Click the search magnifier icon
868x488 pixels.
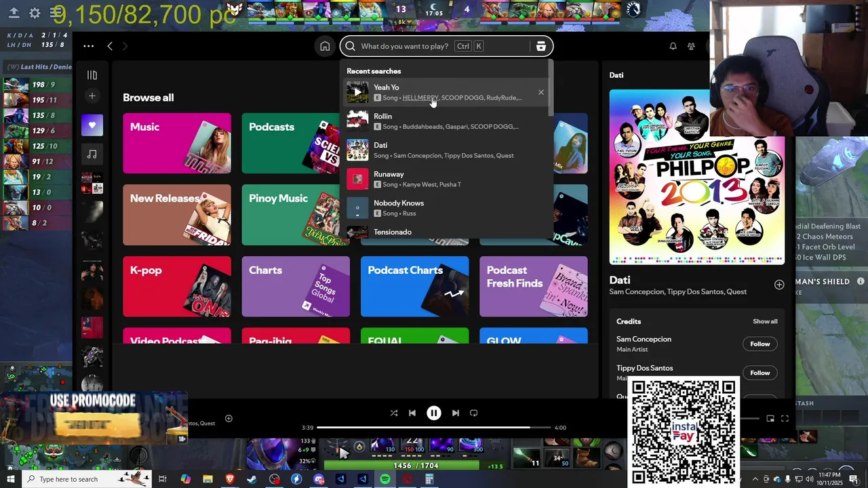pyautogui.click(x=350, y=46)
